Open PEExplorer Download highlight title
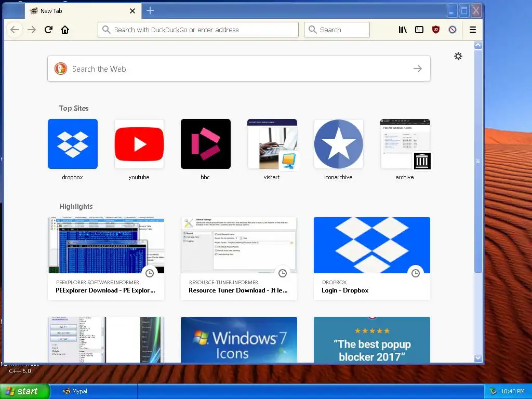532x399 pixels. [x=105, y=290]
